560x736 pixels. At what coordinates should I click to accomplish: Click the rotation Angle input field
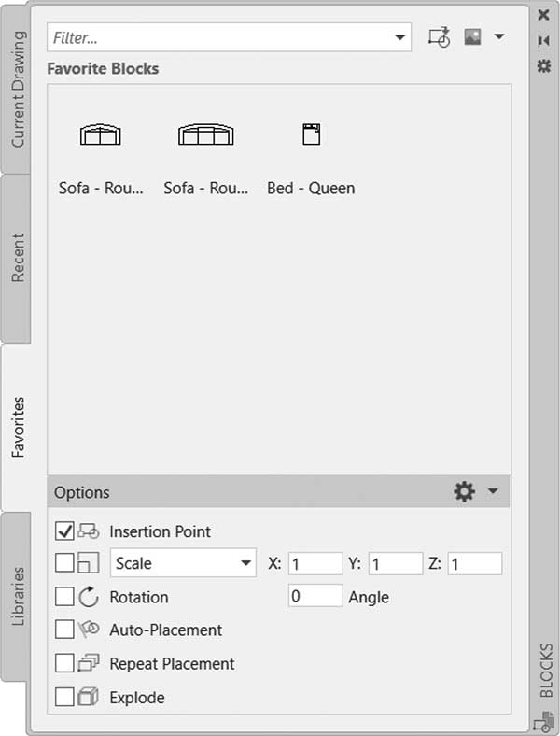(315, 596)
